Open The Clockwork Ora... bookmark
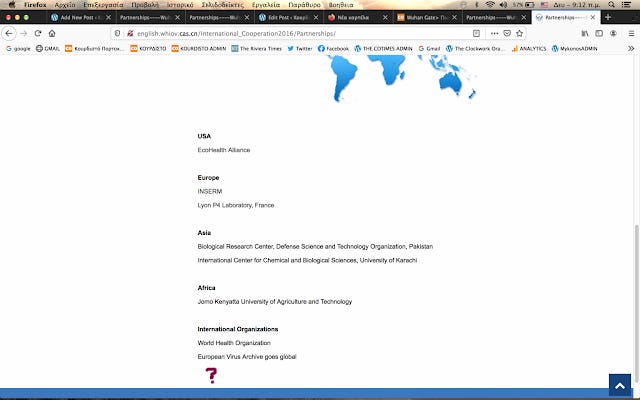Image resolution: width=640 pixels, height=400 pixels. pyautogui.click(x=476, y=49)
